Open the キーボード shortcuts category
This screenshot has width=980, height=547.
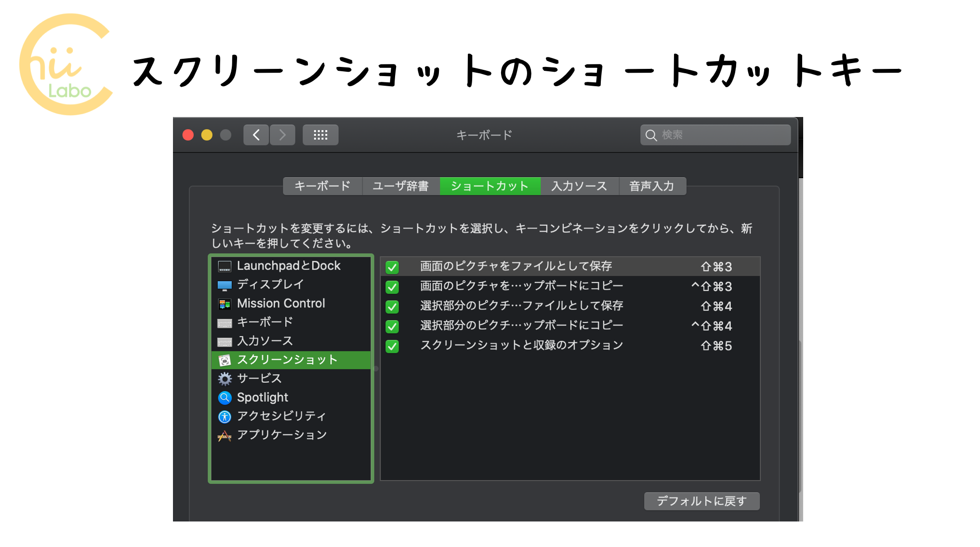[264, 322]
